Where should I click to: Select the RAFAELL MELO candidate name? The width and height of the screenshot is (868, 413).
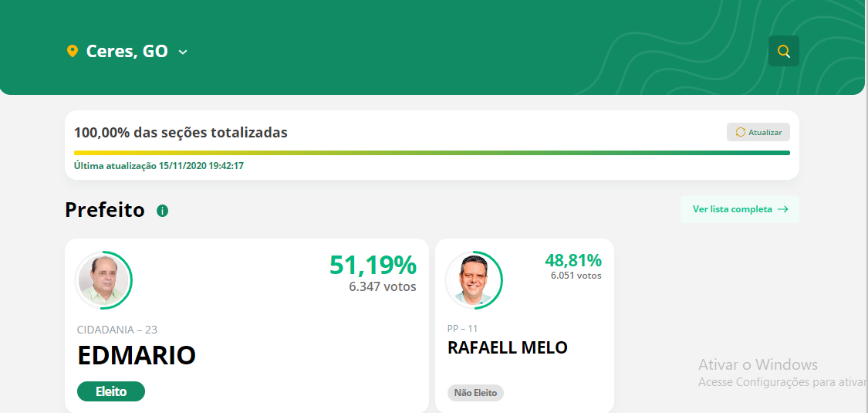tap(508, 347)
